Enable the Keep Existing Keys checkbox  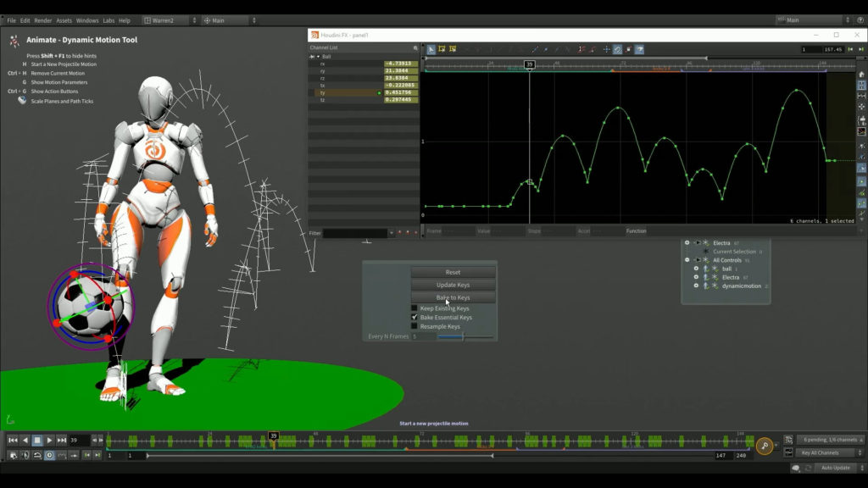click(415, 308)
